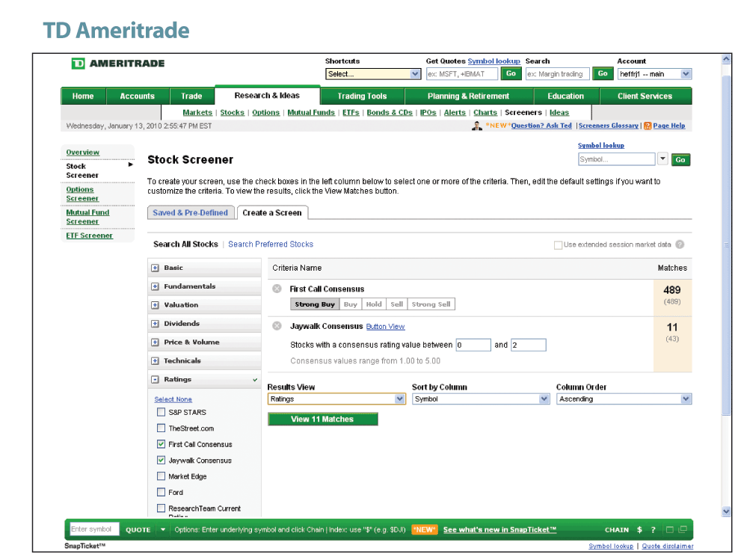The image size is (738, 560).
Task: Expand the Basic criteria section
Action: pos(155,268)
